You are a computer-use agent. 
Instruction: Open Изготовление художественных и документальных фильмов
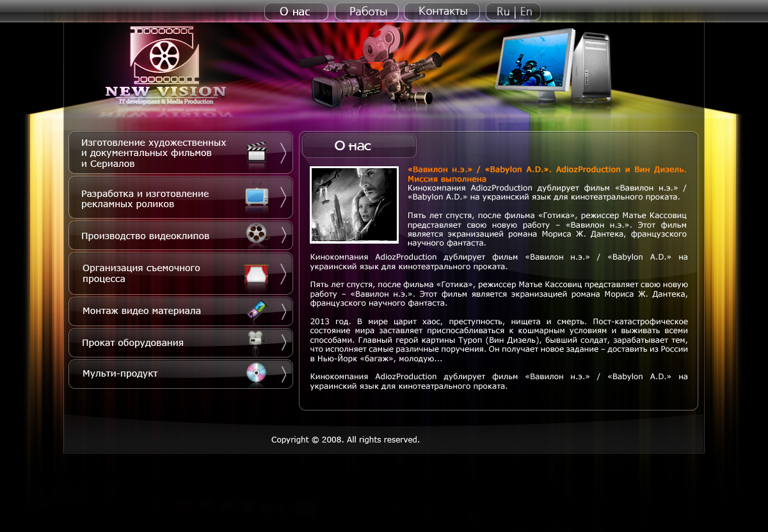[x=180, y=153]
